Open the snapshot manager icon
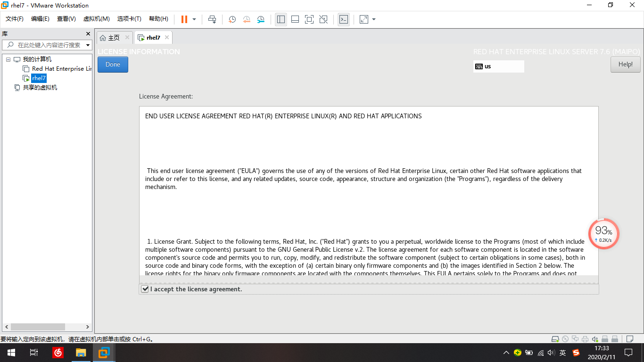This screenshot has width=644, height=362. pos(261,19)
